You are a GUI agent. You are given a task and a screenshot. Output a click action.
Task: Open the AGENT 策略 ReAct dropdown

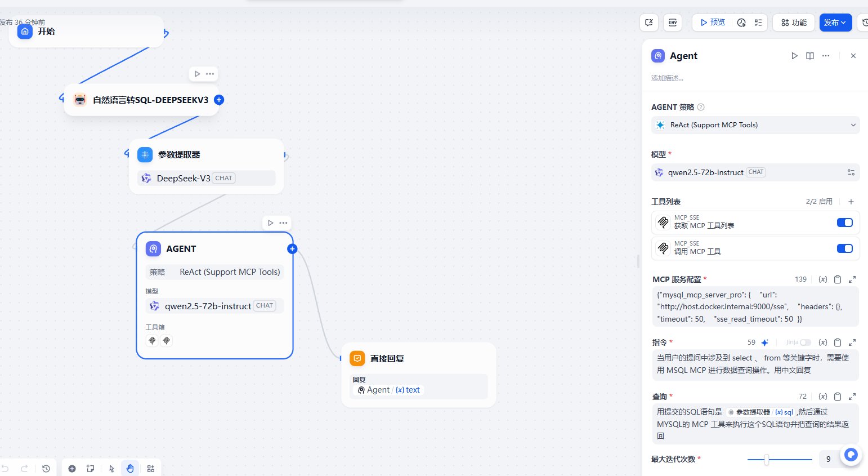755,125
